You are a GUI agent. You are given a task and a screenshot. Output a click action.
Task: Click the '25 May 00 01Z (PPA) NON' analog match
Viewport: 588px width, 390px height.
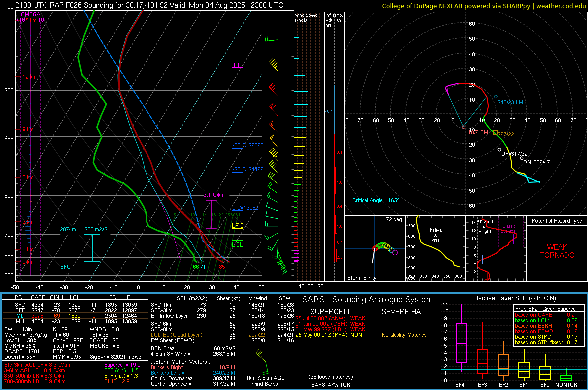(x=329, y=335)
